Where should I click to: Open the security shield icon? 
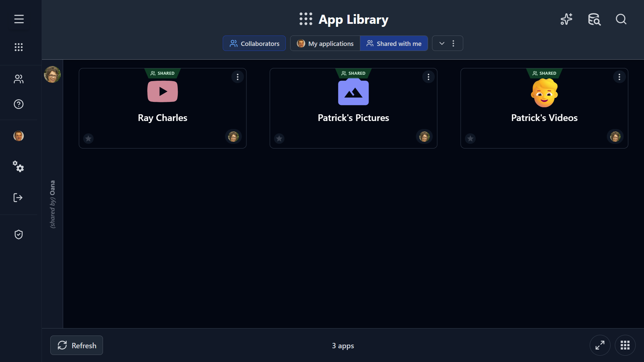(19, 234)
